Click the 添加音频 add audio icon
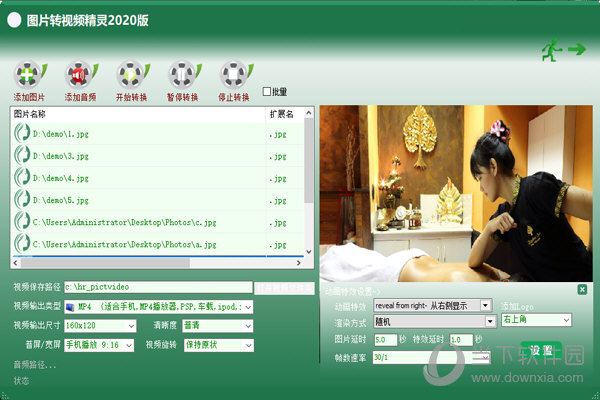Viewport: 600px width, 400px height. pos(80,75)
